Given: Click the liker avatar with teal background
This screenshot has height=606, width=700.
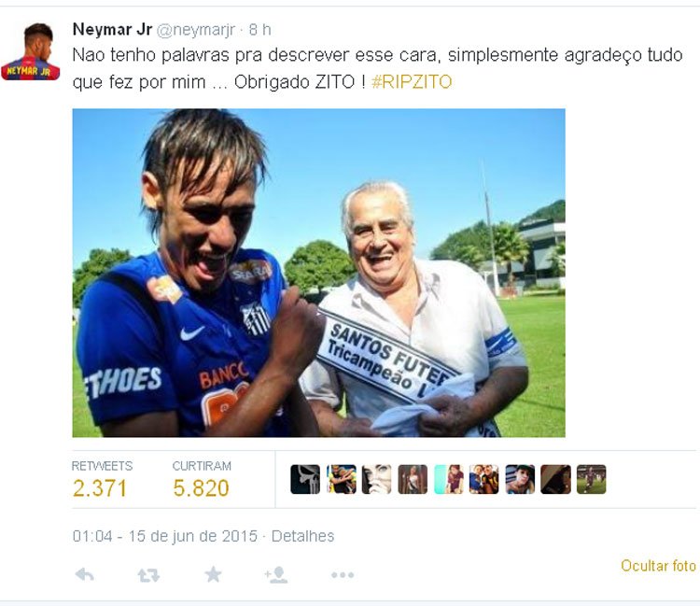Looking at the screenshot, I should tap(448, 479).
